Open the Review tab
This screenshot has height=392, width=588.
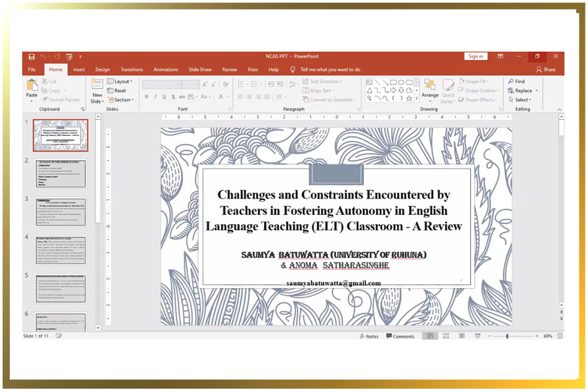[x=229, y=69]
